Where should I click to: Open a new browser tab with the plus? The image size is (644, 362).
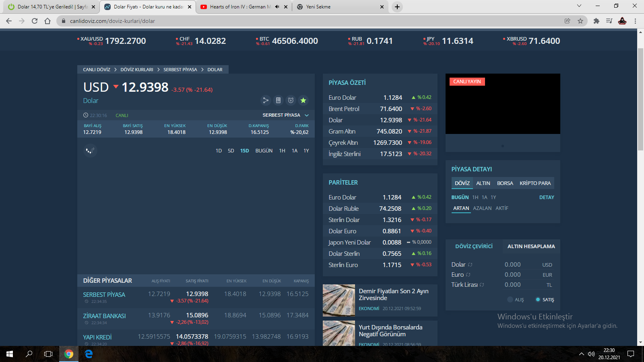pyautogui.click(x=397, y=7)
